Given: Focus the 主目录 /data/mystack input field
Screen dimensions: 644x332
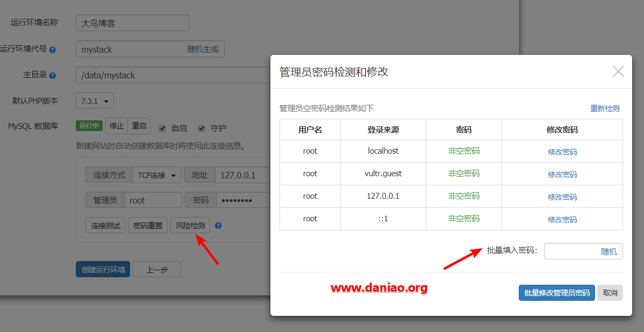Looking at the screenshot, I should click(x=173, y=76).
